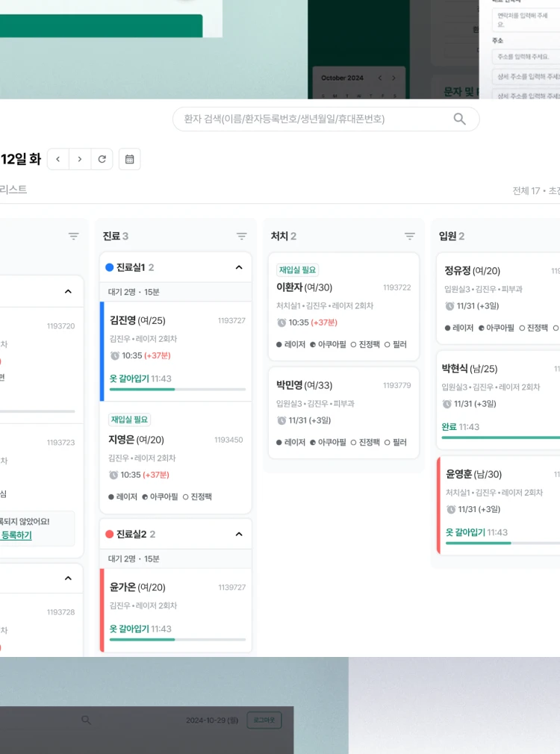
Task: Toggle 아쿠아필 step on 지영은 card
Action: 160,496
